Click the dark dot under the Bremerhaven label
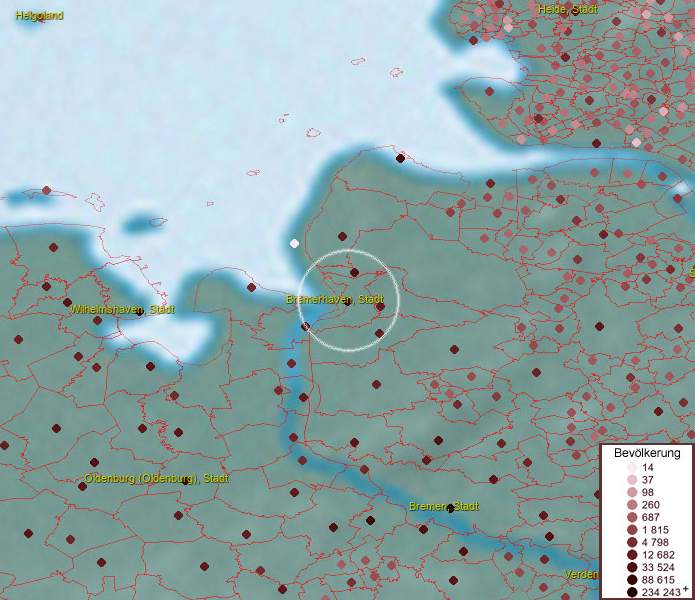 tap(348, 302)
